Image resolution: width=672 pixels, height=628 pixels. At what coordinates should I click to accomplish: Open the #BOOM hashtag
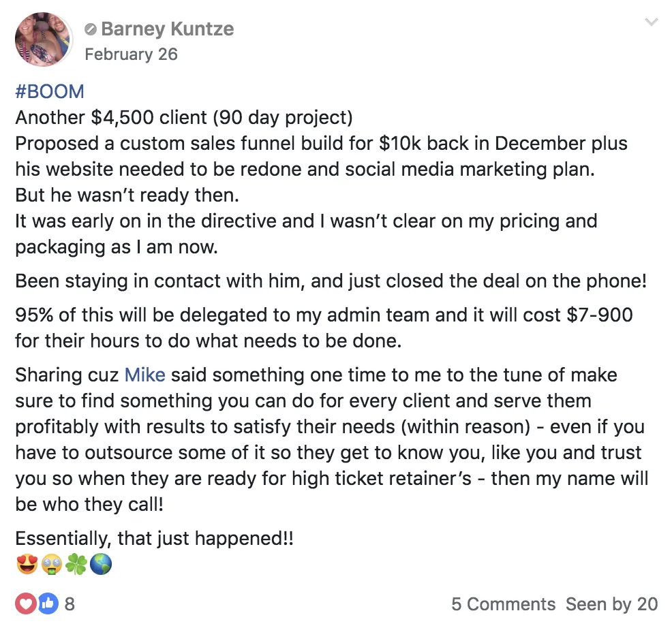(x=50, y=92)
